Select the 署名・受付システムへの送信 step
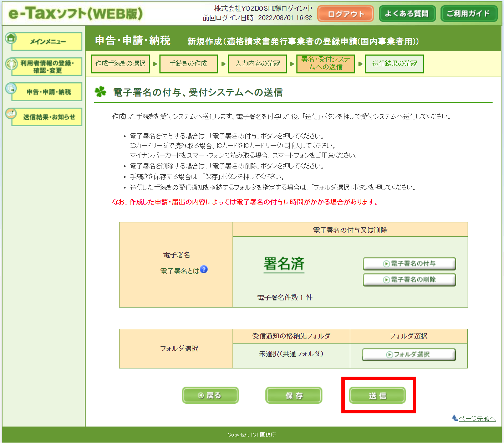 326,63
